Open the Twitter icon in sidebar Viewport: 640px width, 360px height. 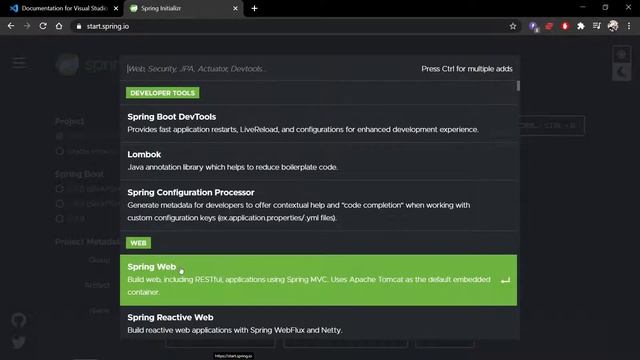[x=18, y=342]
